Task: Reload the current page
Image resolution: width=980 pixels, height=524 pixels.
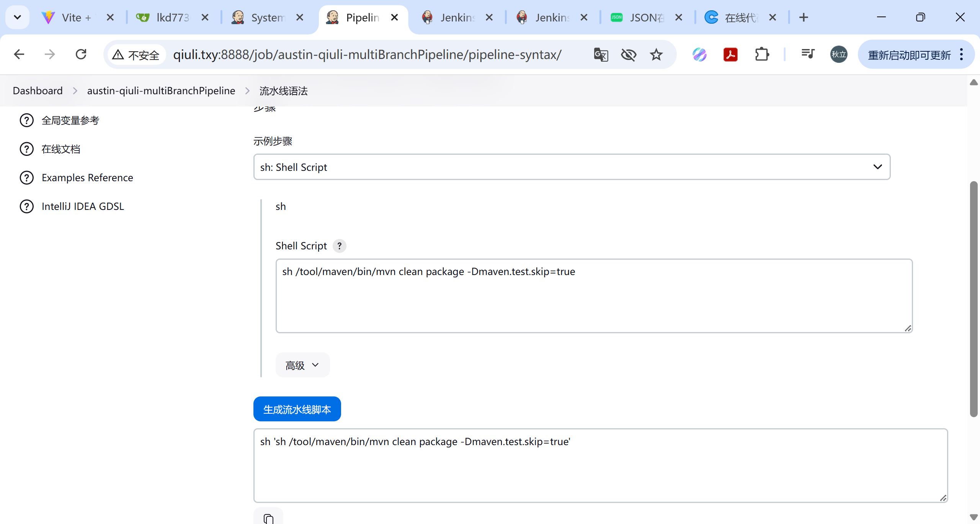Action: [x=81, y=55]
